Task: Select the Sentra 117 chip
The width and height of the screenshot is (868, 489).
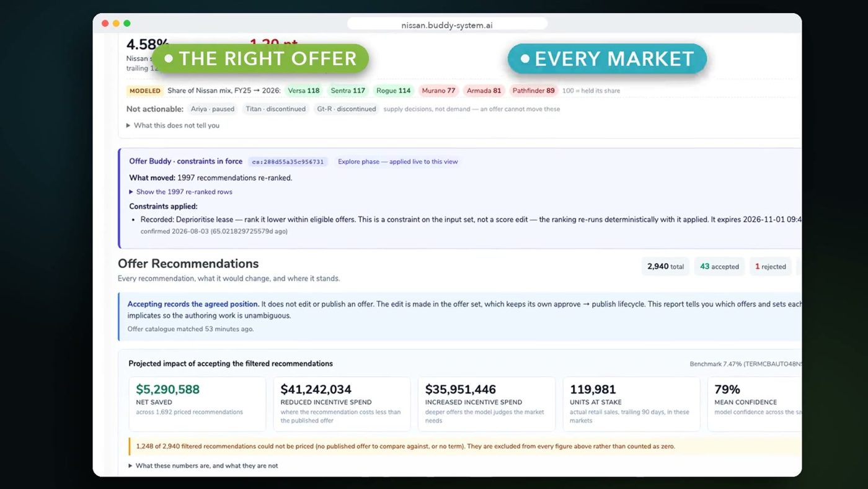Action: (x=348, y=91)
